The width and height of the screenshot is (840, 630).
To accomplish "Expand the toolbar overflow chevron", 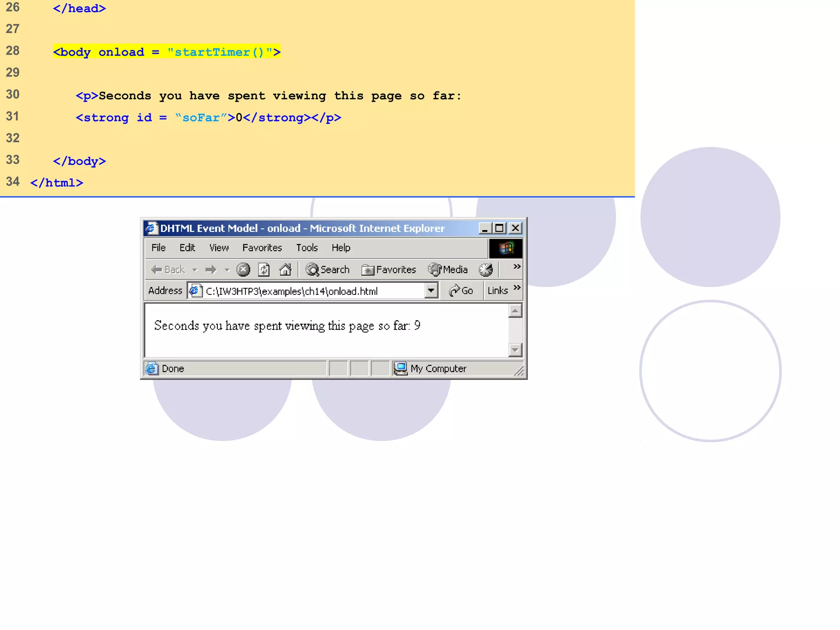I will pyautogui.click(x=517, y=267).
